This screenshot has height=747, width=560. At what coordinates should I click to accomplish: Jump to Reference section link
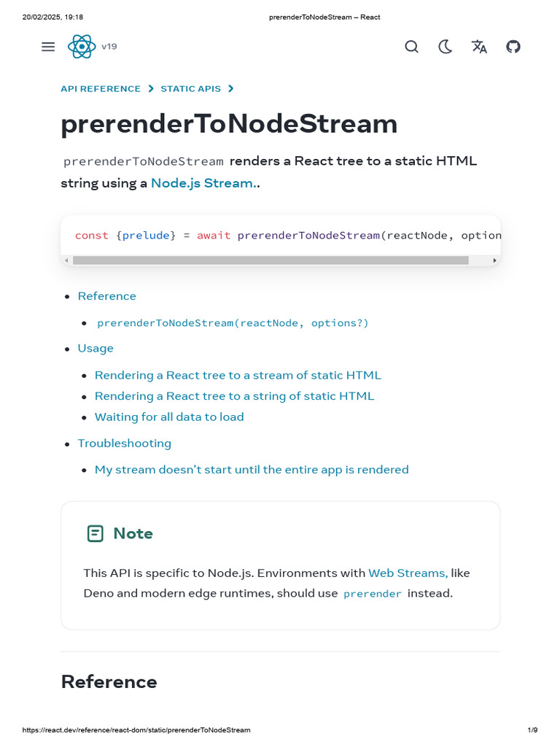click(107, 296)
